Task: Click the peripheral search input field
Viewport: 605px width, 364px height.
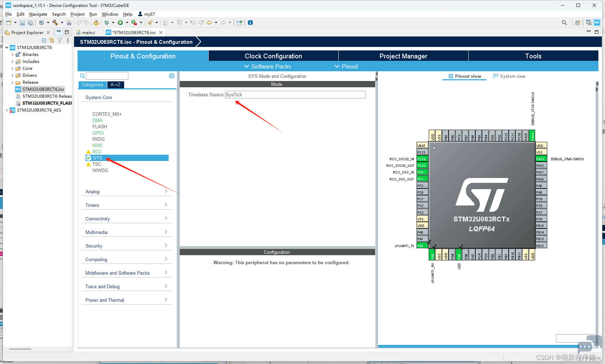Action: click(x=107, y=76)
